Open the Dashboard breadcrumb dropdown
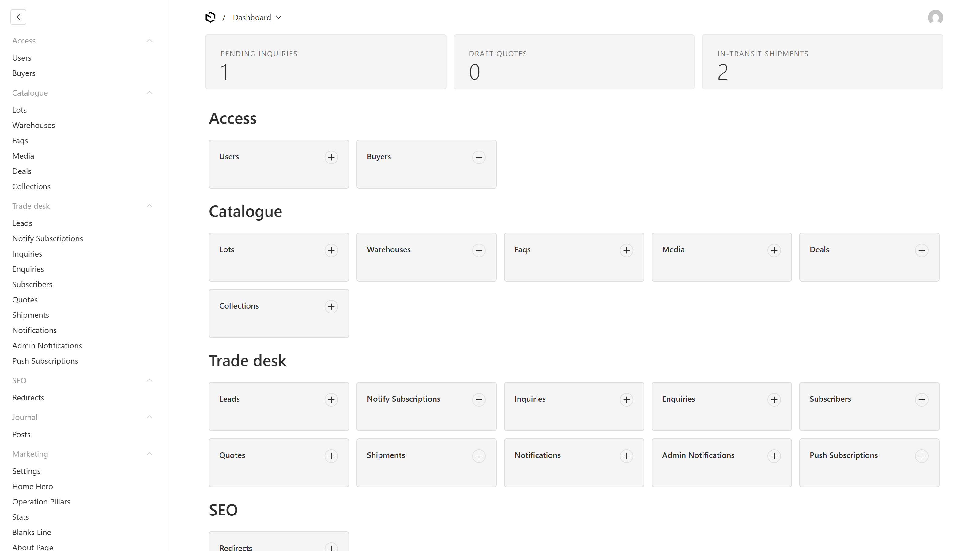The height and width of the screenshot is (551, 980). pyautogui.click(x=257, y=17)
